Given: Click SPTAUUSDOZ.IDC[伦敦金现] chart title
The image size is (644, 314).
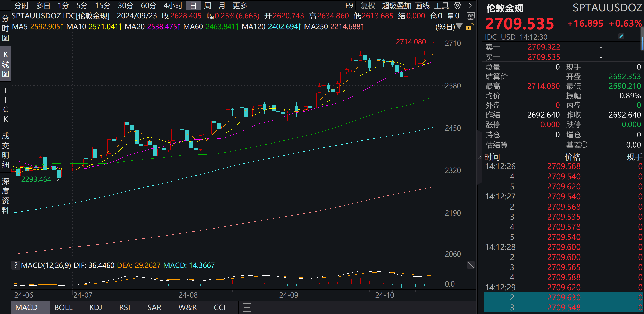Looking at the screenshot, I should pos(61,16).
